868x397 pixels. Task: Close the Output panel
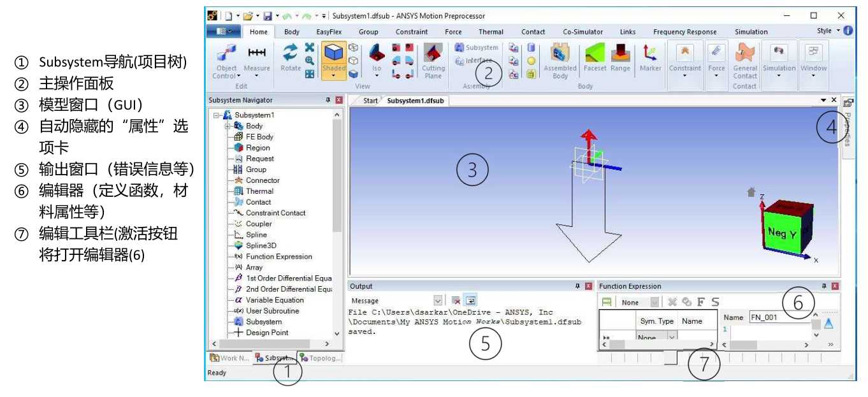(x=588, y=286)
